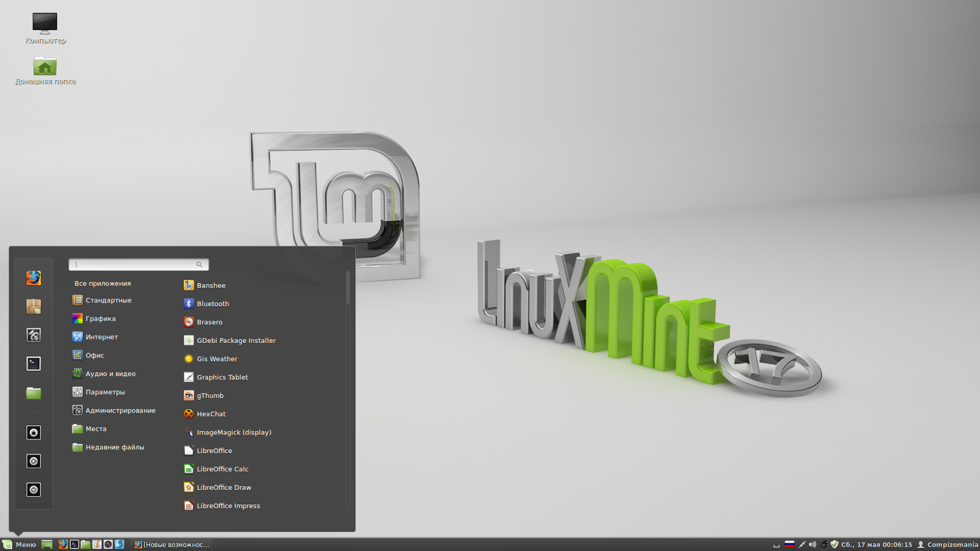Select the 'Офис' category
The height and width of the screenshot is (551, 980).
coord(88,355)
